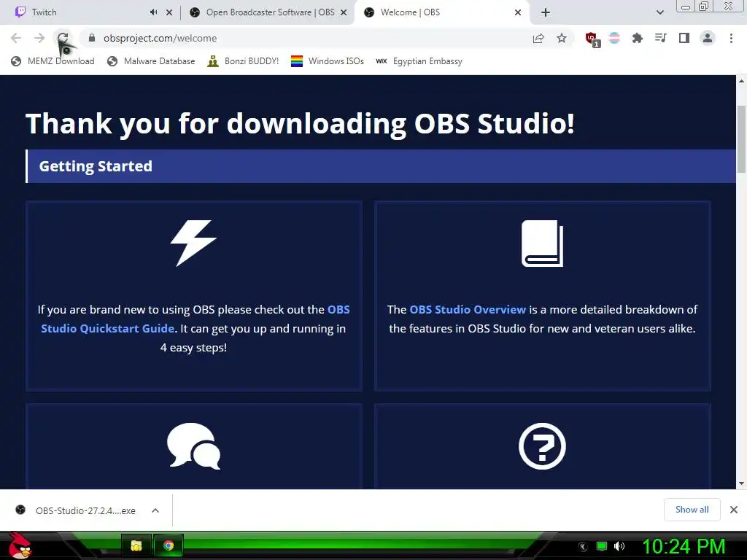This screenshot has height=560, width=747.
Task: Open Chrome's three-dot menu
Action: [731, 38]
